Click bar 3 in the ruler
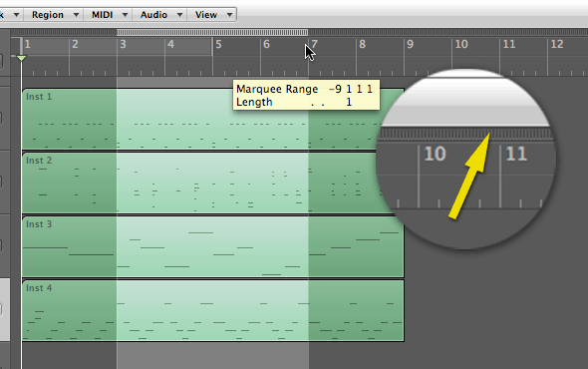Viewport: 588px width, 369px height. click(x=123, y=44)
